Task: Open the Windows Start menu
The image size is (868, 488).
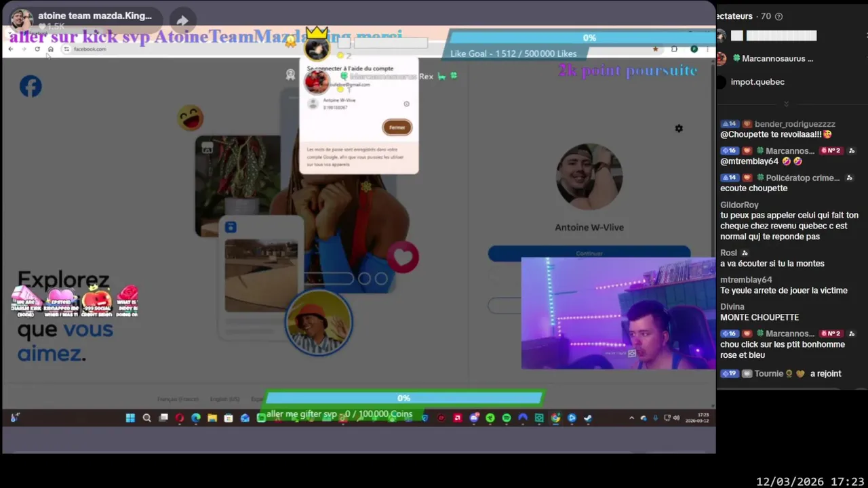Action: coord(130,418)
